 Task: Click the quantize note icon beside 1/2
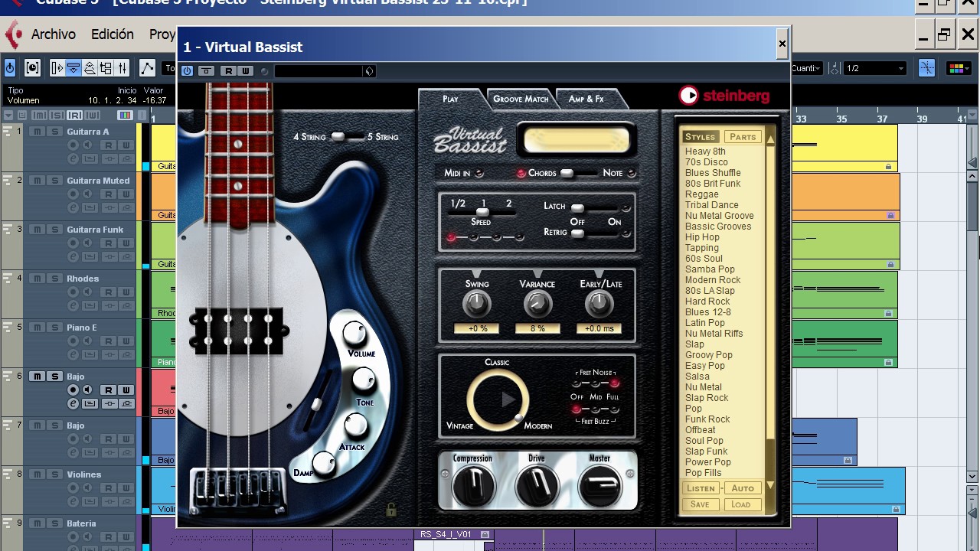835,68
